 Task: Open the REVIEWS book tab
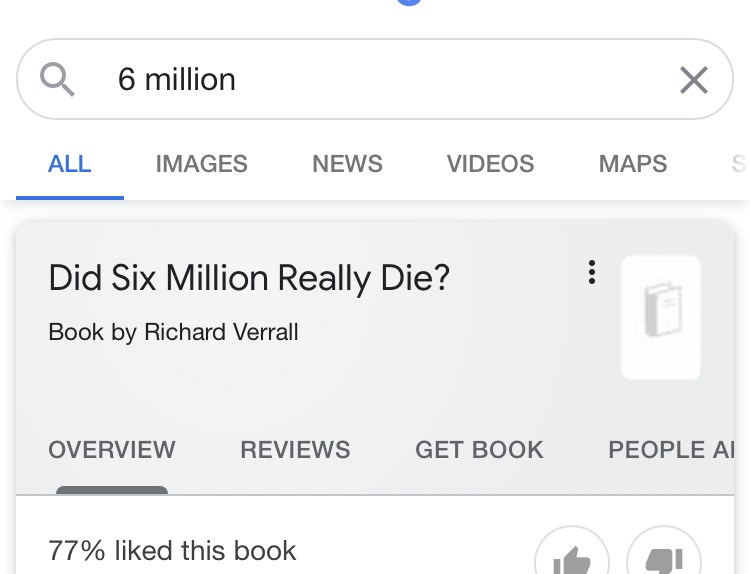click(295, 450)
